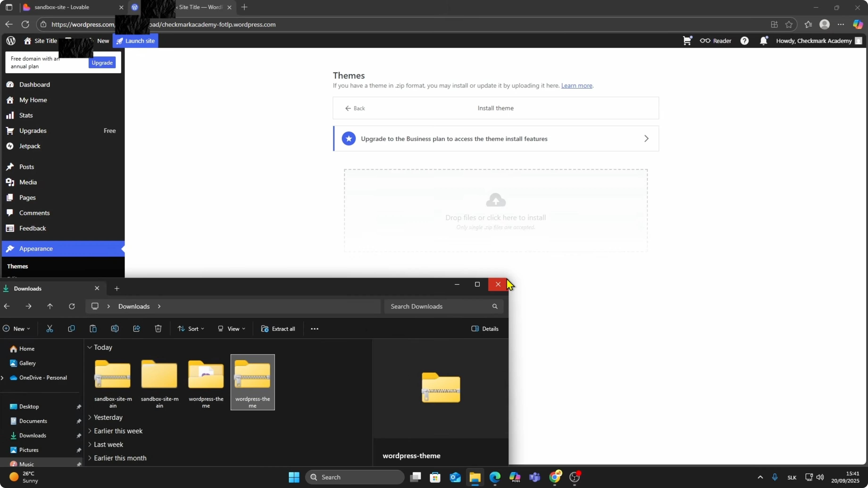Open Feedback in WordPress sidebar

(x=63, y=228)
